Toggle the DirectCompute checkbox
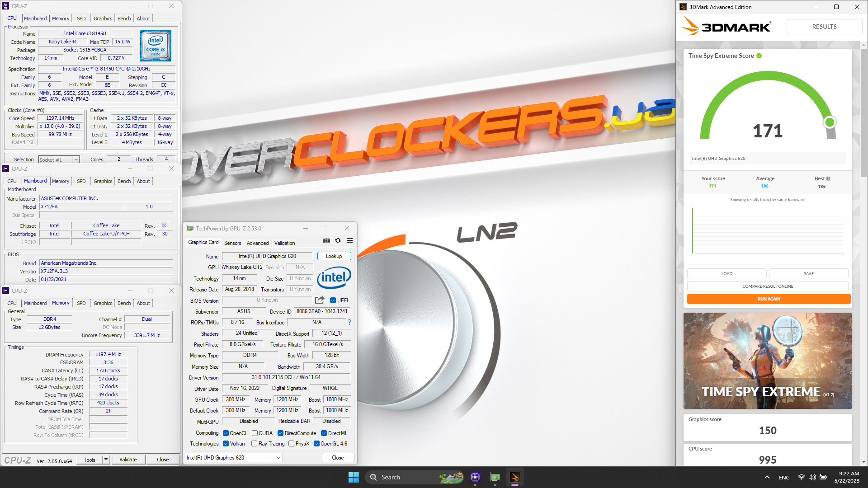Image resolution: width=868 pixels, height=488 pixels. pos(280,433)
